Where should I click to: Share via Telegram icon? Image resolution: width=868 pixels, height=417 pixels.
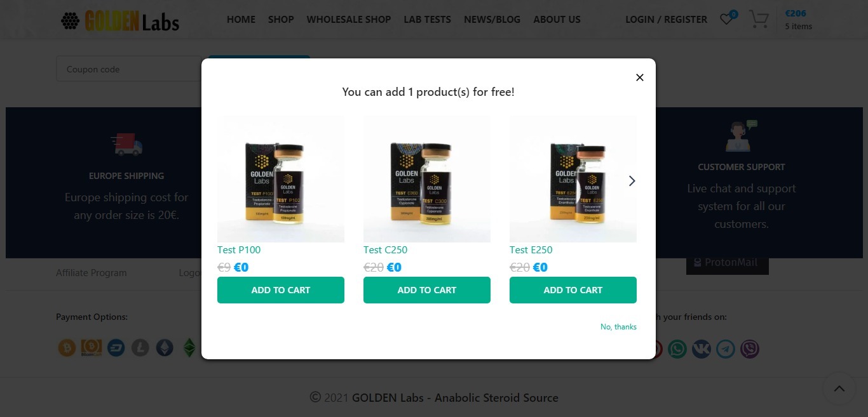click(x=726, y=349)
